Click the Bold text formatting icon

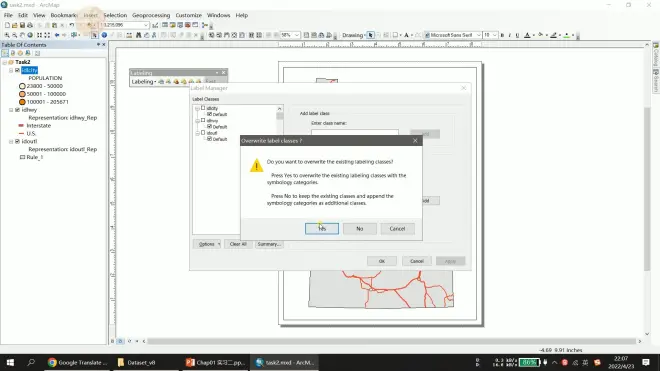(502, 35)
